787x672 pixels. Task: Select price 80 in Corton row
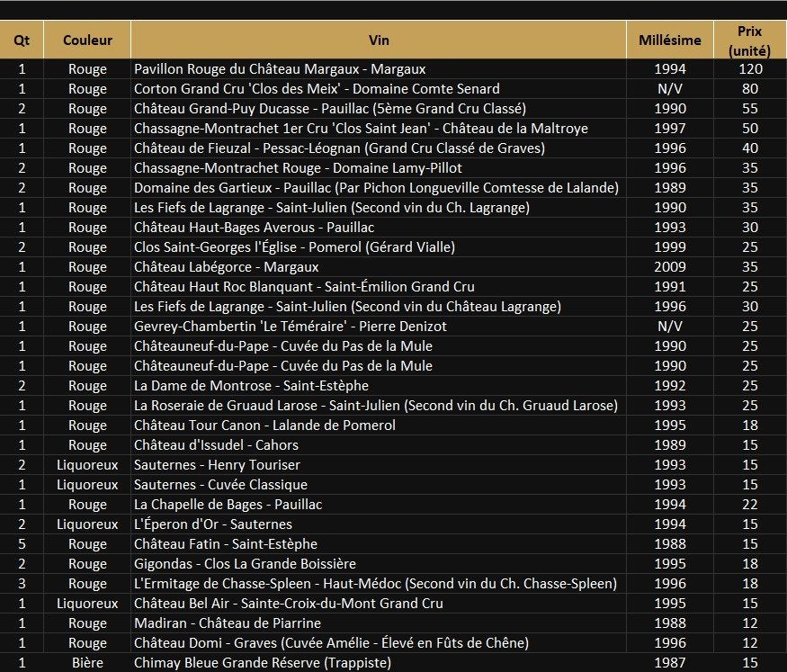pyautogui.click(x=750, y=89)
